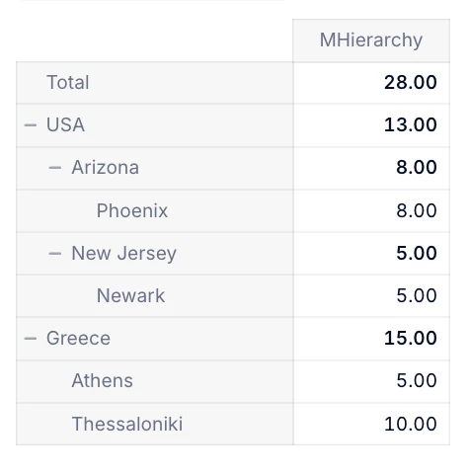
Task: Collapse the New Jersey row
Action: pyautogui.click(x=55, y=253)
